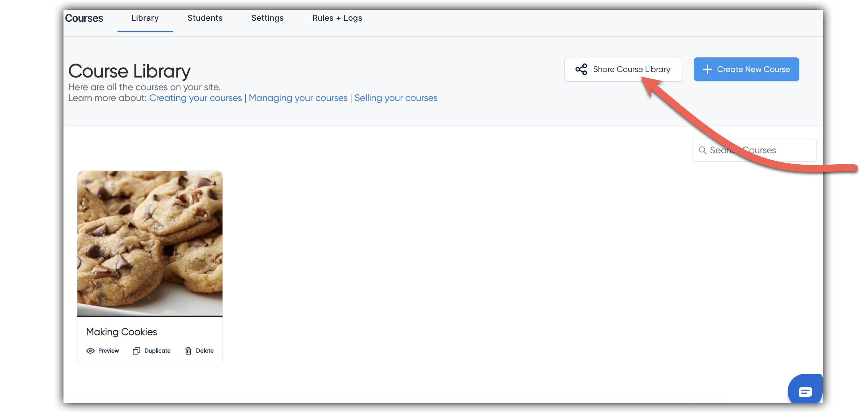Click the Duplicate copy icon on course card
868x413 pixels.
pos(136,351)
